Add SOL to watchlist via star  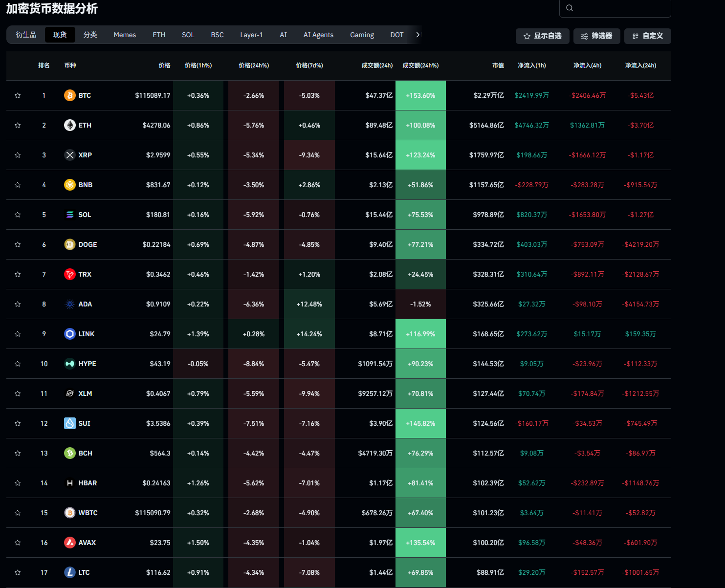pyautogui.click(x=18, y=215)
